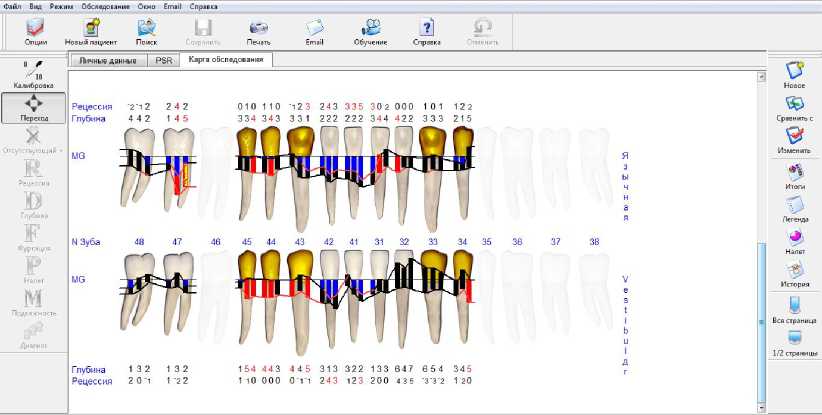Screen dimensions: 822x415
Task: Select tooth number 37 label
Action: coord(555,242)
